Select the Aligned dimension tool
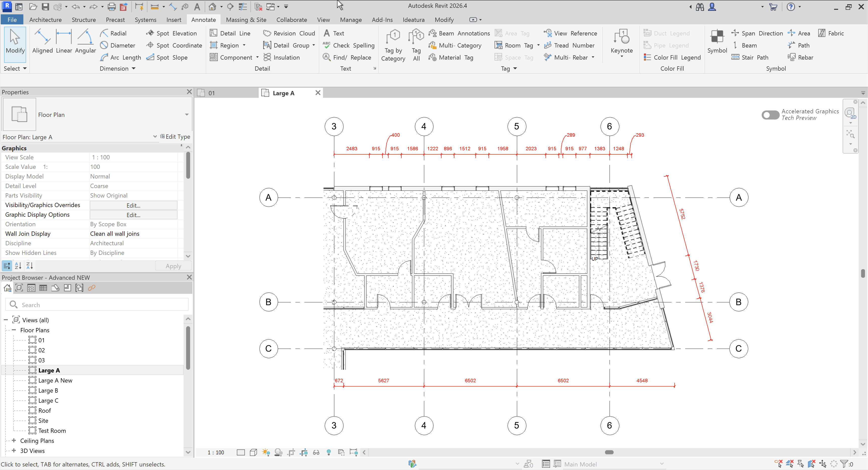This screenshot has height=470, width=868. coord(42,41)
